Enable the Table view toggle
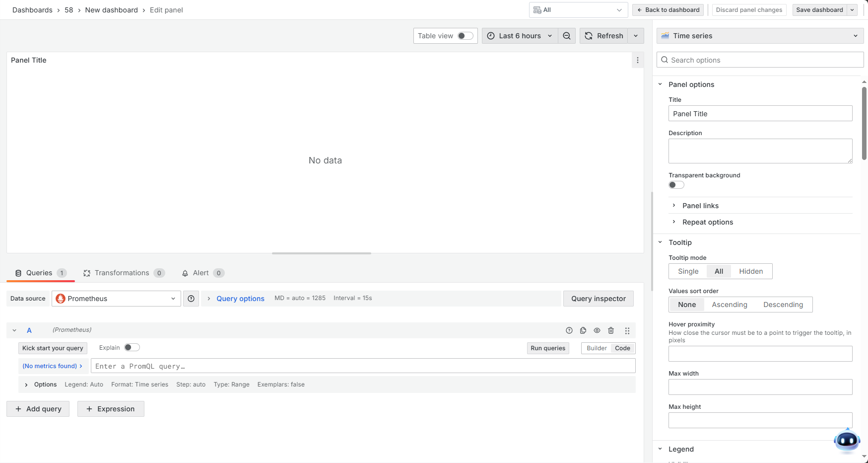This screenshot has height=463, width=868. [x=465, y=36]
